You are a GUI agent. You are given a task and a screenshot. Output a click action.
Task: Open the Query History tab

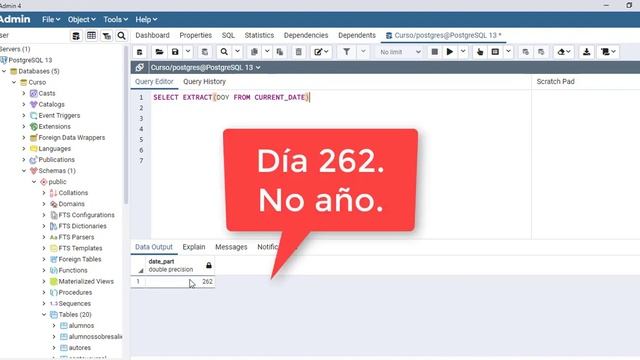pos(204,82)
